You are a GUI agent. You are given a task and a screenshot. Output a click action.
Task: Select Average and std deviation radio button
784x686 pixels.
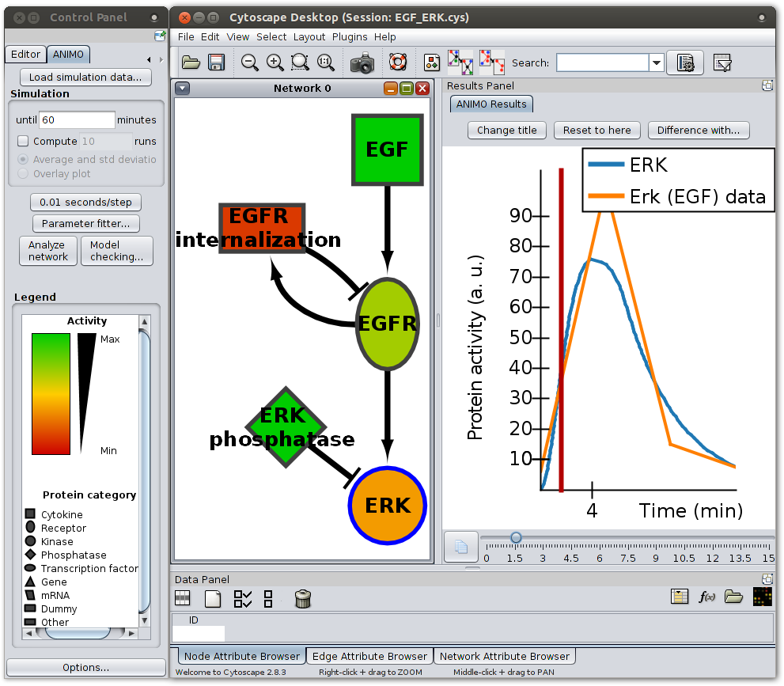pos(23,159)
